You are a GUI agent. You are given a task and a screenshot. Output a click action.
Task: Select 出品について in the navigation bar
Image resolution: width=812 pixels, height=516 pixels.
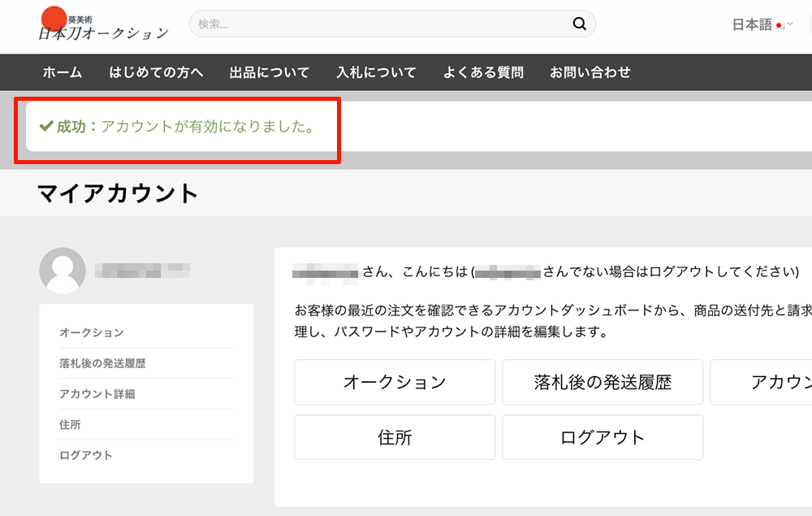pos(270,72)
